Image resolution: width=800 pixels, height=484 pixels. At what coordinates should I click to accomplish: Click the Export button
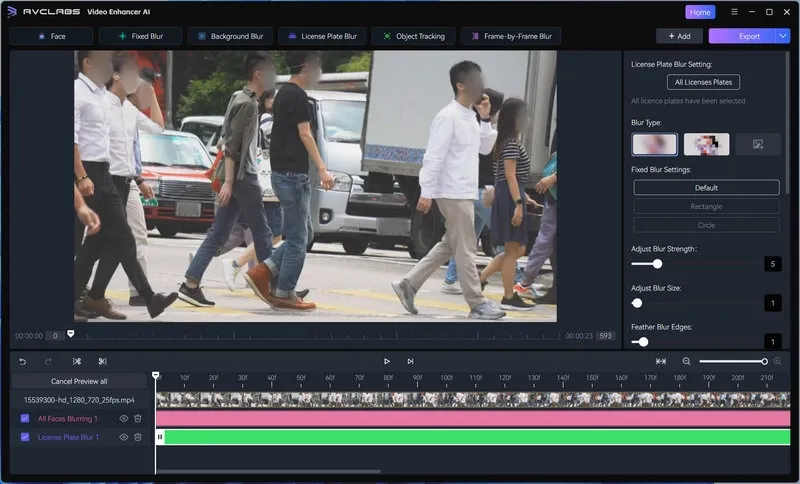click(x=742, y=36)
